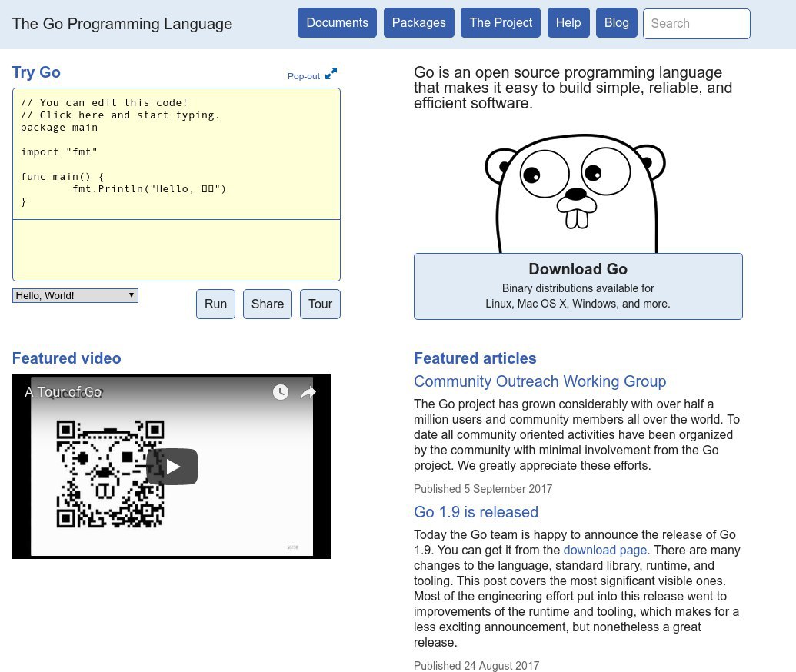Open the Pop-out link
796x672 pixels.
tap(304, 76)
